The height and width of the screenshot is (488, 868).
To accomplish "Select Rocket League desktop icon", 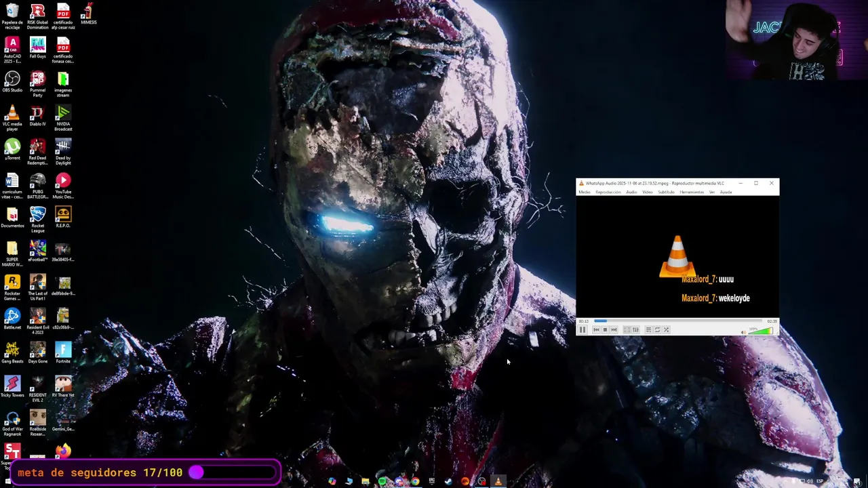I will pyautogui.click(x=37, y=220).
